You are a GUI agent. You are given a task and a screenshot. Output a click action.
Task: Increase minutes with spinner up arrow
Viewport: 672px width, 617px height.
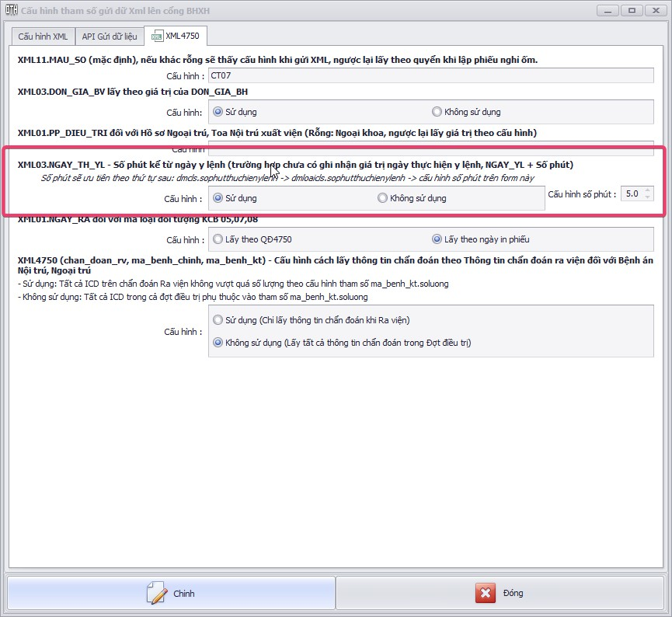pyautogui.click(x=648, y=190)
